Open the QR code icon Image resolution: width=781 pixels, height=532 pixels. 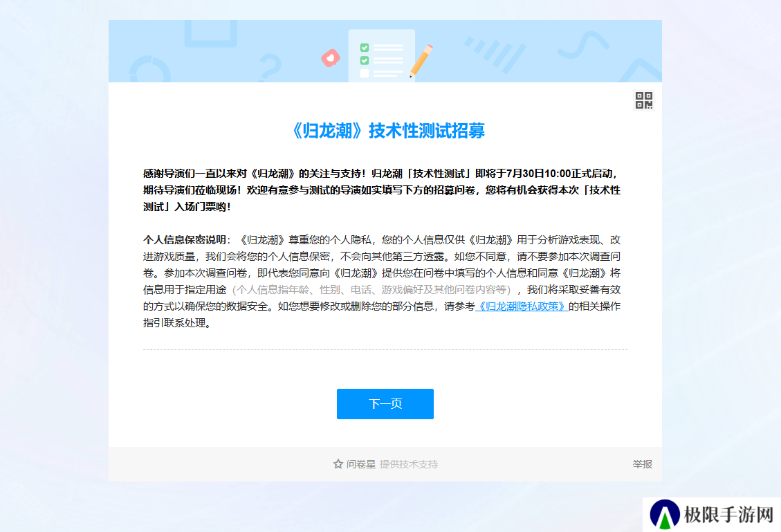[x=643, y=100]
